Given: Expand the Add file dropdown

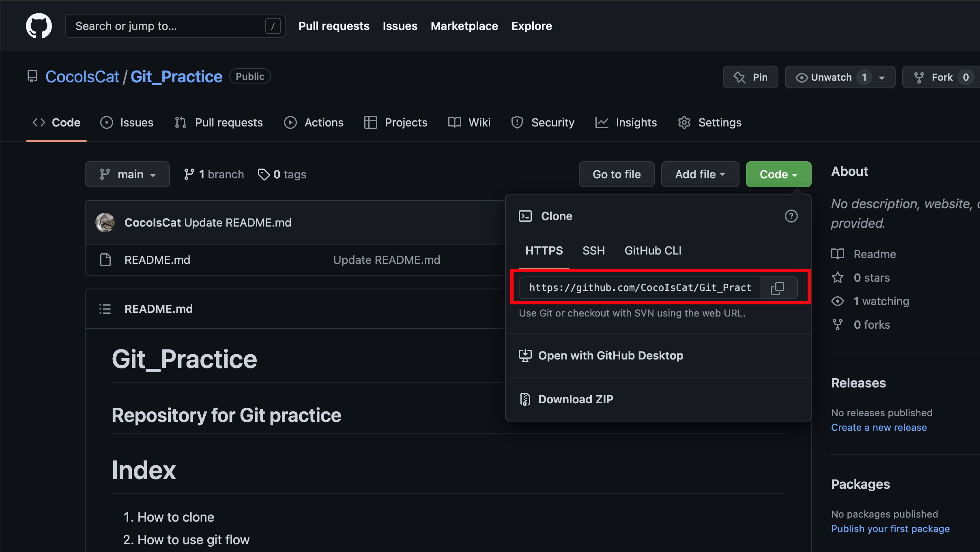Looking at the screenshot, I should [700, 174].
